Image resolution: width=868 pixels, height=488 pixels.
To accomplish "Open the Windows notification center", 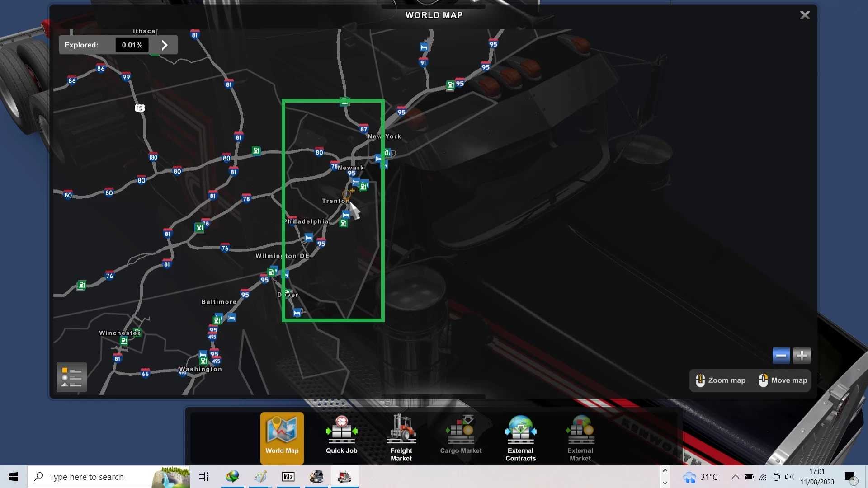I will (849, 477).
